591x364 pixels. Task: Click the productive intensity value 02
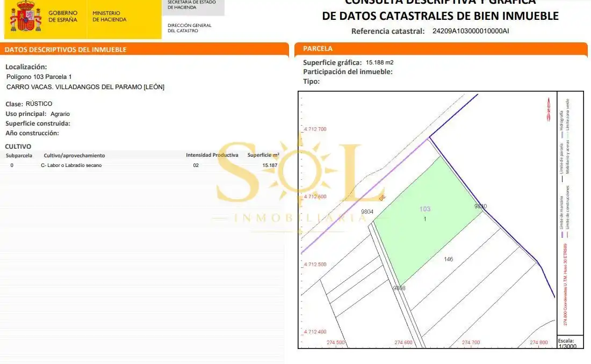[196, 165]
